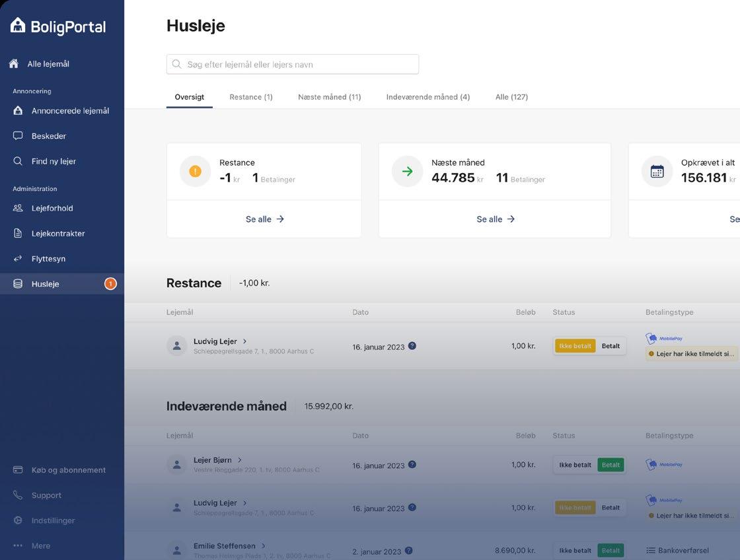Open Emilie Steffensen tenant row

224,546
